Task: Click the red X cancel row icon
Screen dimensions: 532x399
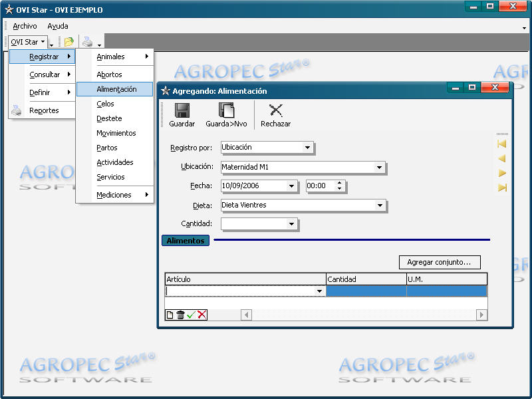Action: (202, 315)
